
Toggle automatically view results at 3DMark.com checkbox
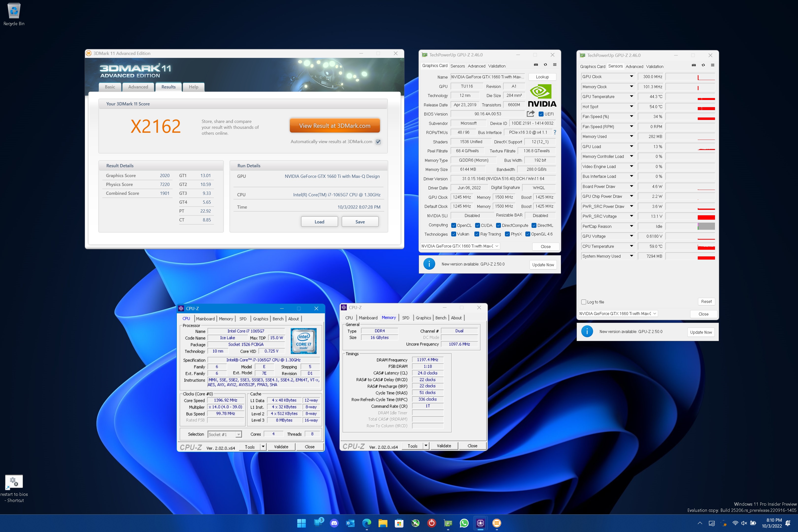(378, 142)
